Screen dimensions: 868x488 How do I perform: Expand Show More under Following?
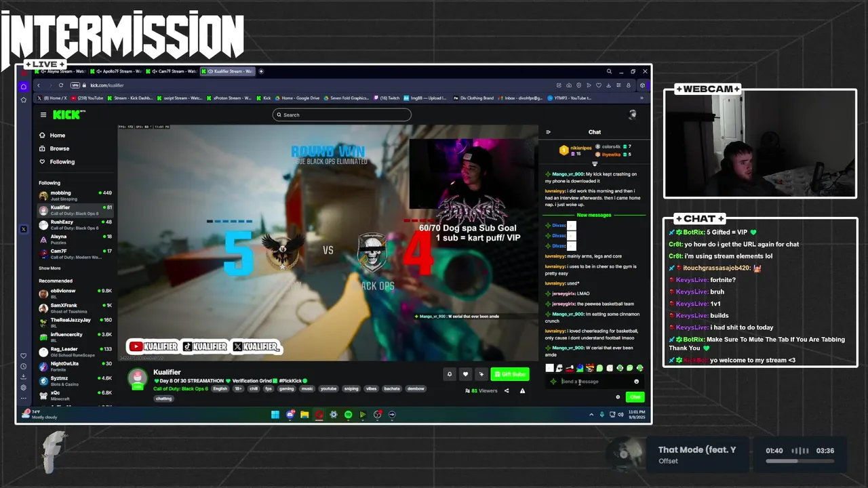[x=50, y=268]
